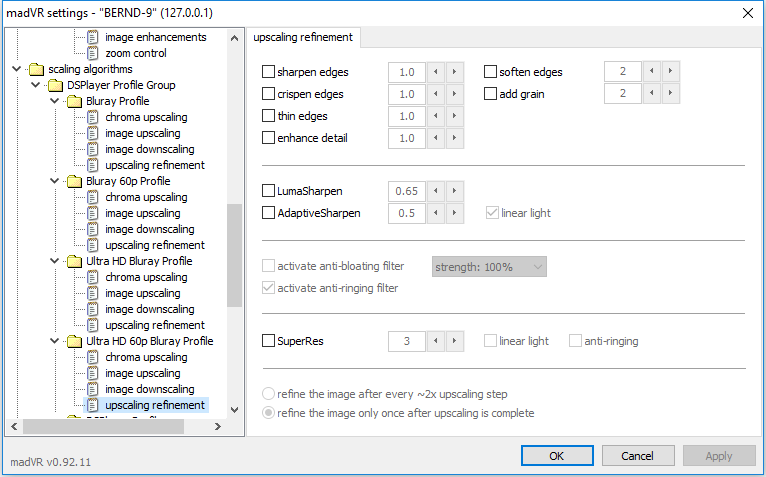Click upscaling refinement icon under Bluray 60p Profile
Viewport: 766px width, 477px height.
(x=92, y=245)
